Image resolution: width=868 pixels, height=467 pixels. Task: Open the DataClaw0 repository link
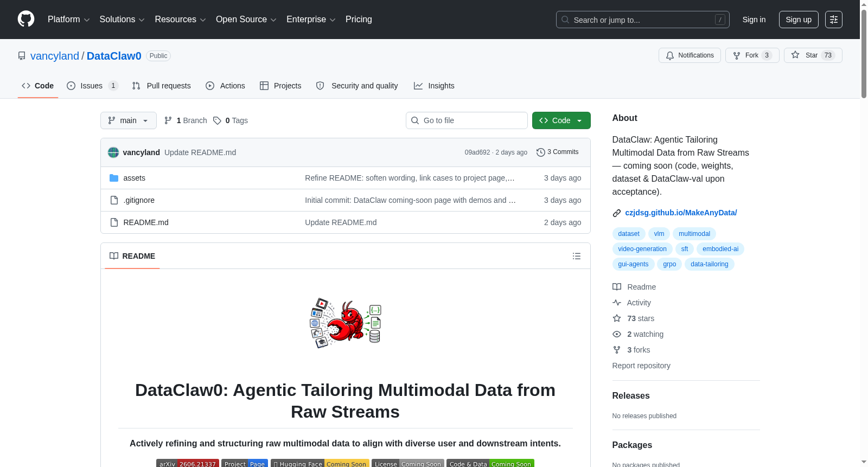pyautogui.click(x=114, y=56)
